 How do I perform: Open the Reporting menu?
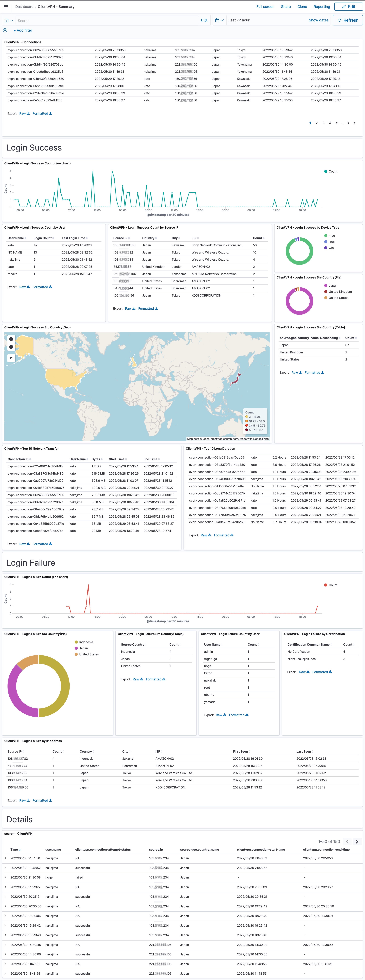322,6
